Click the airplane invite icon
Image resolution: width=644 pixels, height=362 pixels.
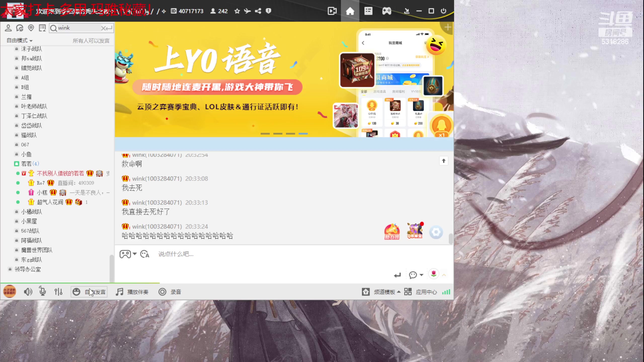click(x=248, y=11)
